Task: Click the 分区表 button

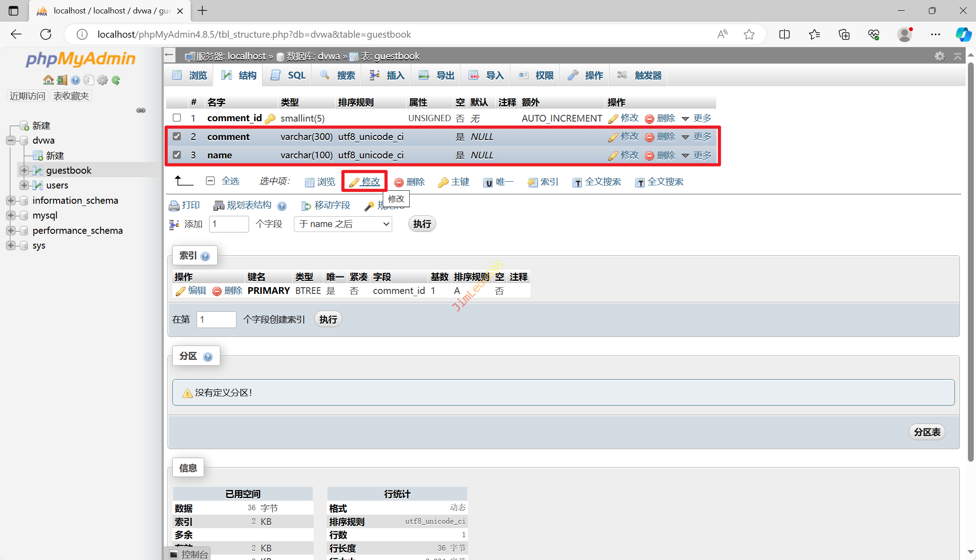Action: 927,432
